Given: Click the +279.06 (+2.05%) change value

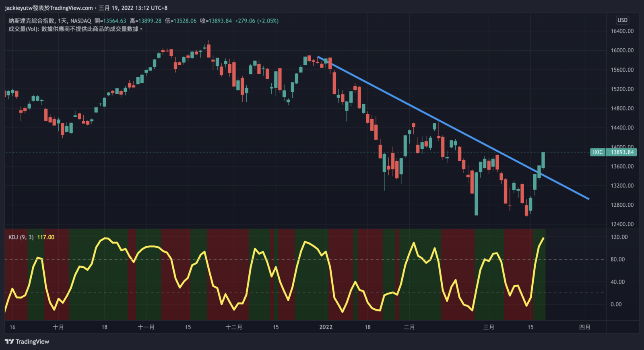Looking at the screenshot, I should (257, 21).
